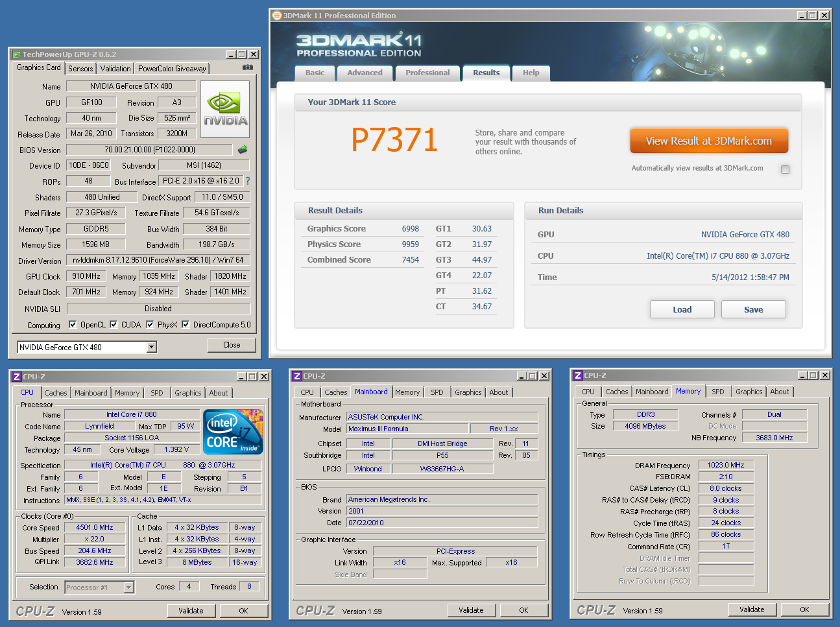Click the BIOS date 07/22/2010 field
The width and height of the screenshot is (840, 627).
[442, 523]
